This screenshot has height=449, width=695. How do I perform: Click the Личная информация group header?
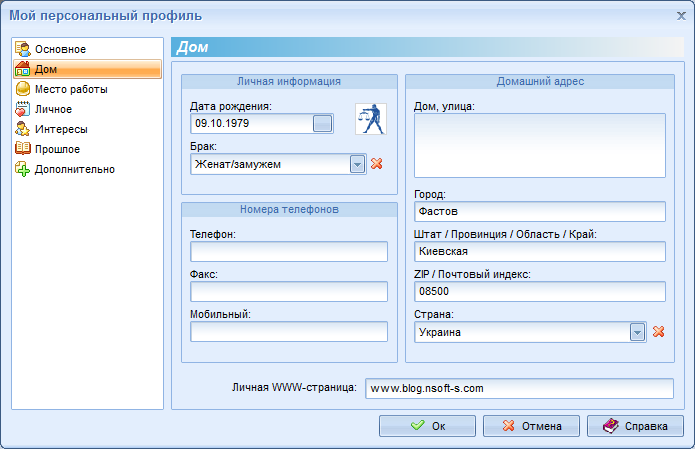[x=289, y=82]
